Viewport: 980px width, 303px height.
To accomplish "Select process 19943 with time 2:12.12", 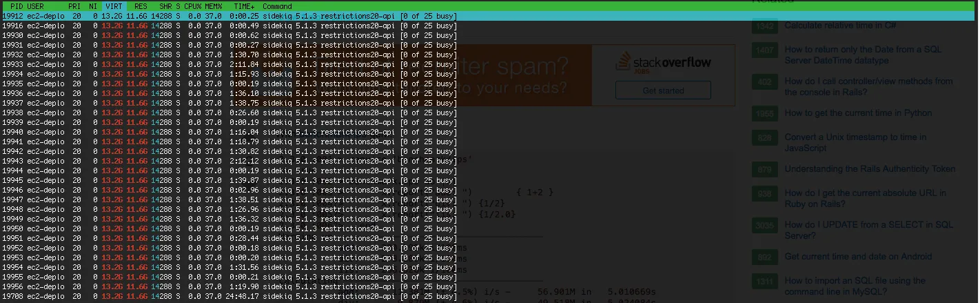I will [x=229, y=161].
